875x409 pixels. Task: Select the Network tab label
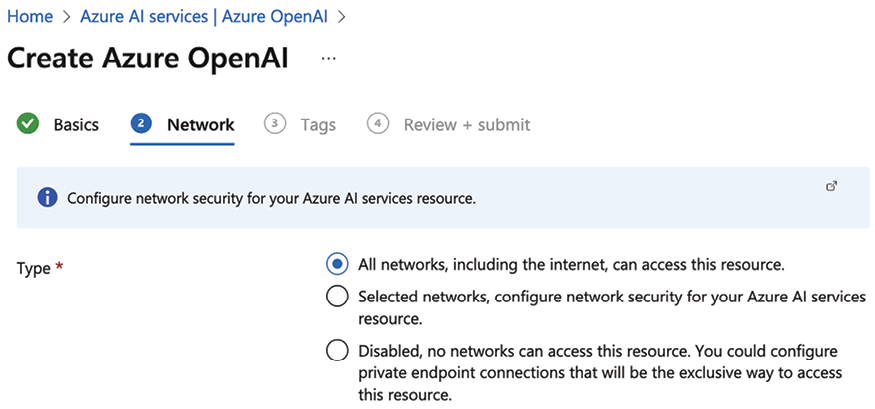tap(201, 124)
